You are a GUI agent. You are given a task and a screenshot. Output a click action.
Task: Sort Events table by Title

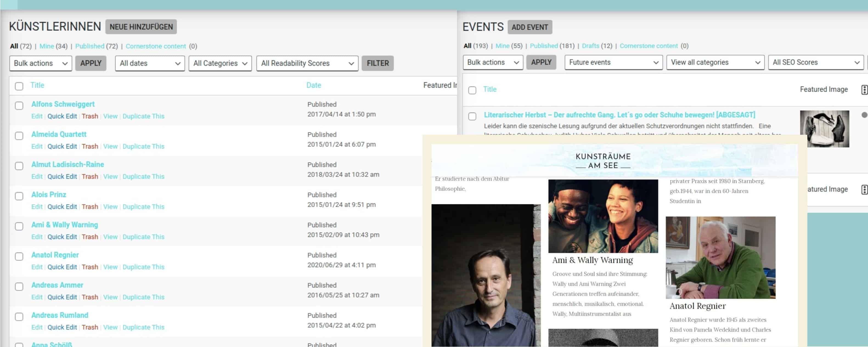(x=490, y=89)
